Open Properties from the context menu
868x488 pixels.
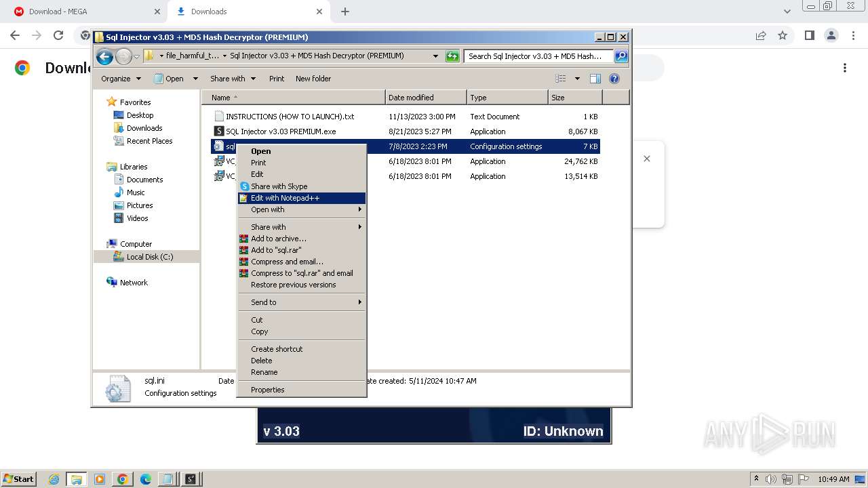tap(302, 390)
